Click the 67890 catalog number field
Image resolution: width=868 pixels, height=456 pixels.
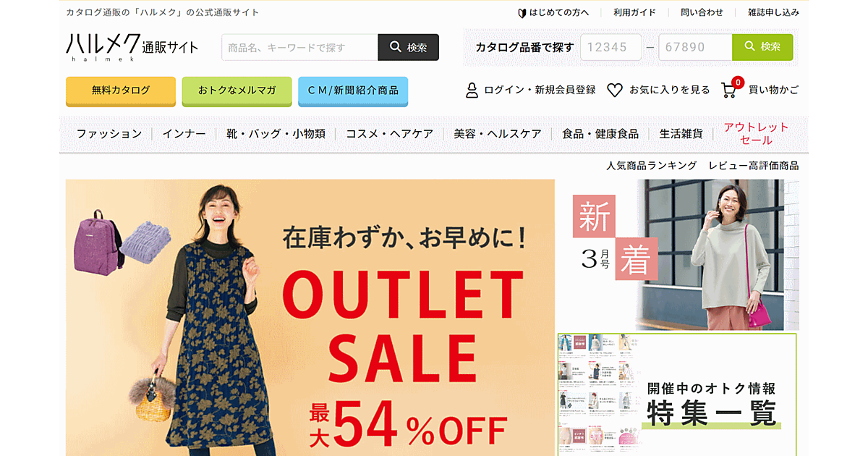[695, 47]
